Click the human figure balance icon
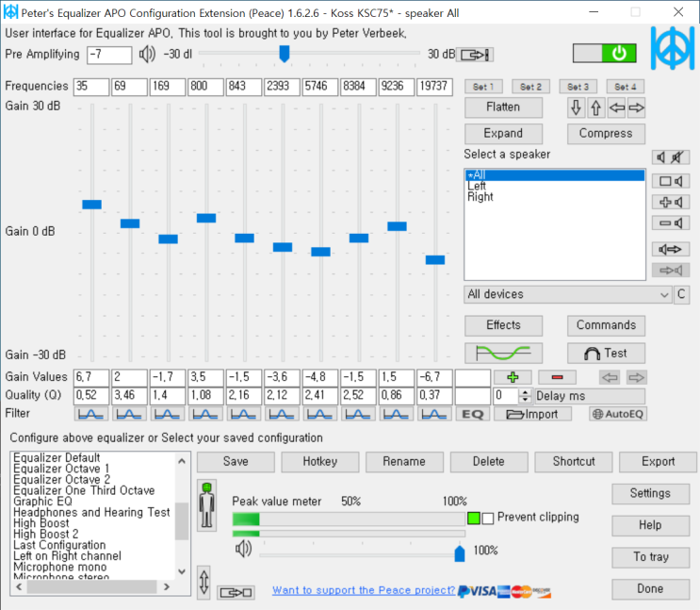The image size is (700, 610). coord(206,505)
